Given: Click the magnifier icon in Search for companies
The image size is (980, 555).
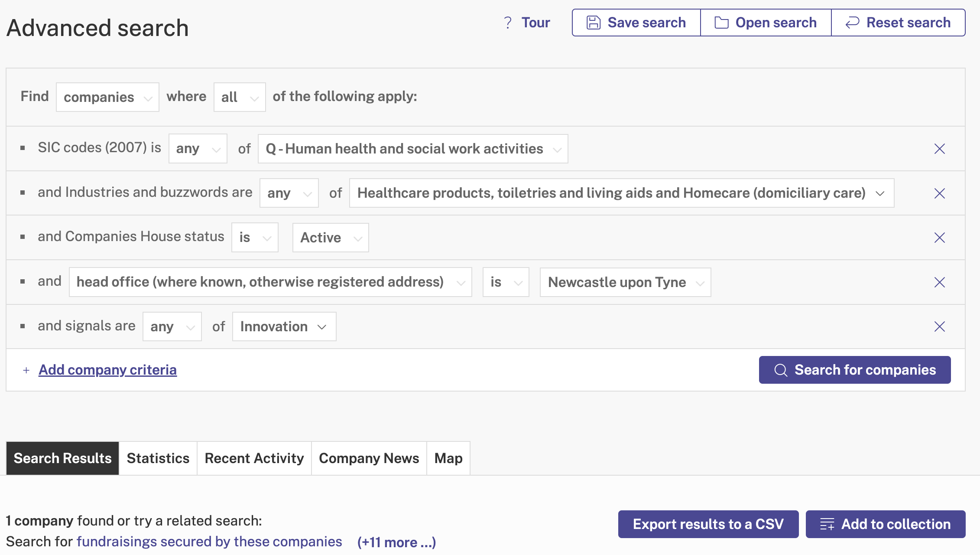Looking at the screenshot, I should (781, 370).
